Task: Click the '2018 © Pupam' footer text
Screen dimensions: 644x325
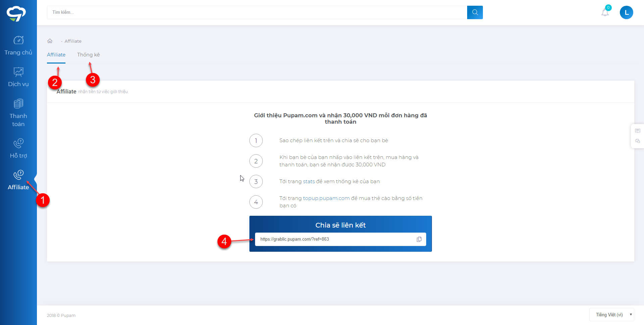Action: click(61, 316)
